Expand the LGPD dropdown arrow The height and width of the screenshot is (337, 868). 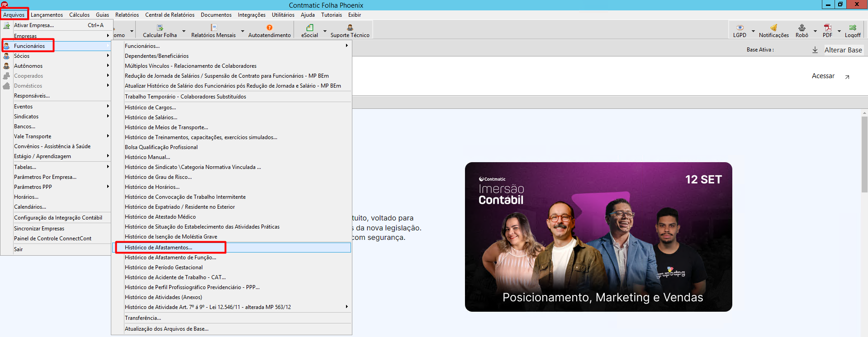click(753, 31)
